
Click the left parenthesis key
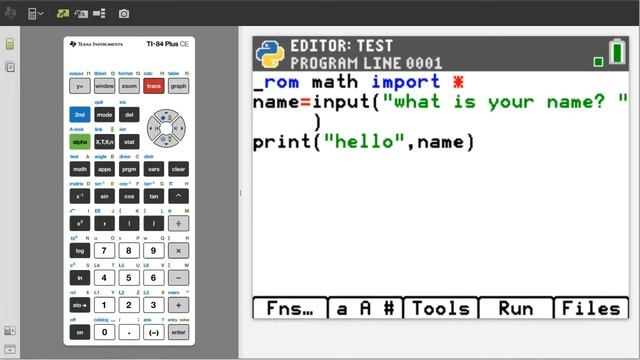click(x=129, y=223)
